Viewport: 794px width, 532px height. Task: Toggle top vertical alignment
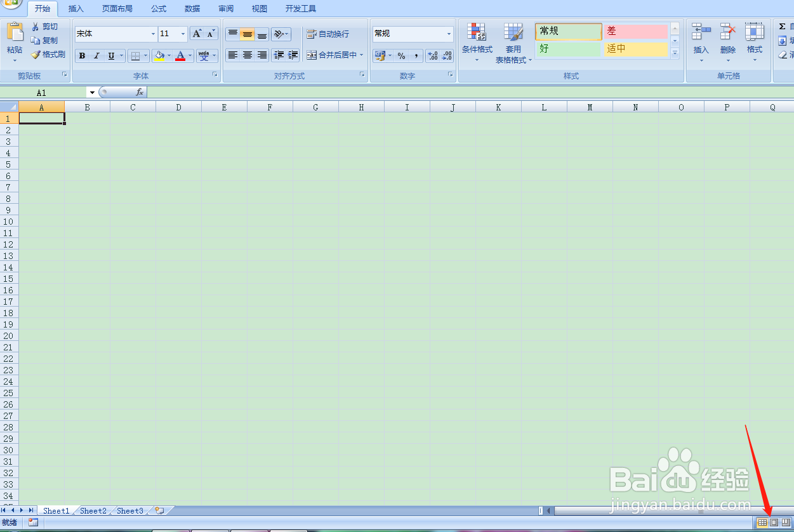pyautogui.click(x=233, y=34)
